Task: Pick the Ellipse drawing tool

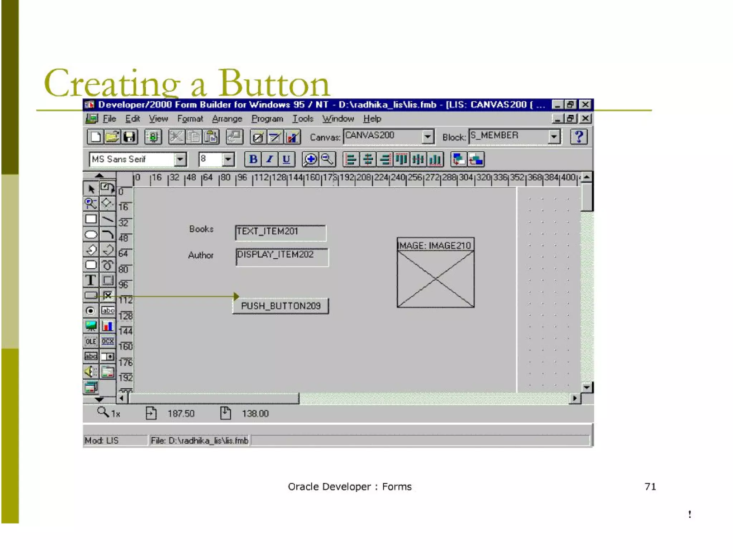Action: pos(91,235)
